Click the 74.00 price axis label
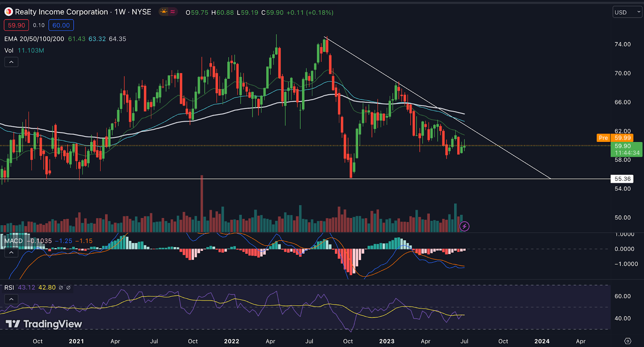644x347 pixels. [x=622, y=44]
